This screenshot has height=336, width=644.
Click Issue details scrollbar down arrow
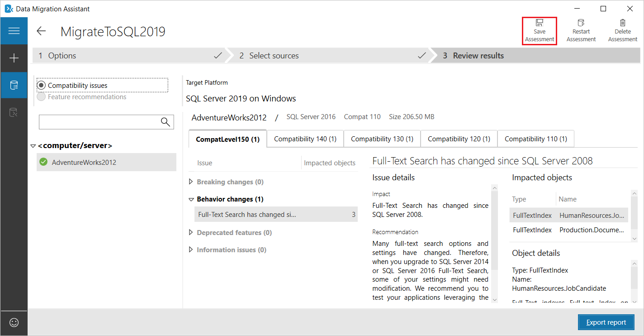[494, 299]
